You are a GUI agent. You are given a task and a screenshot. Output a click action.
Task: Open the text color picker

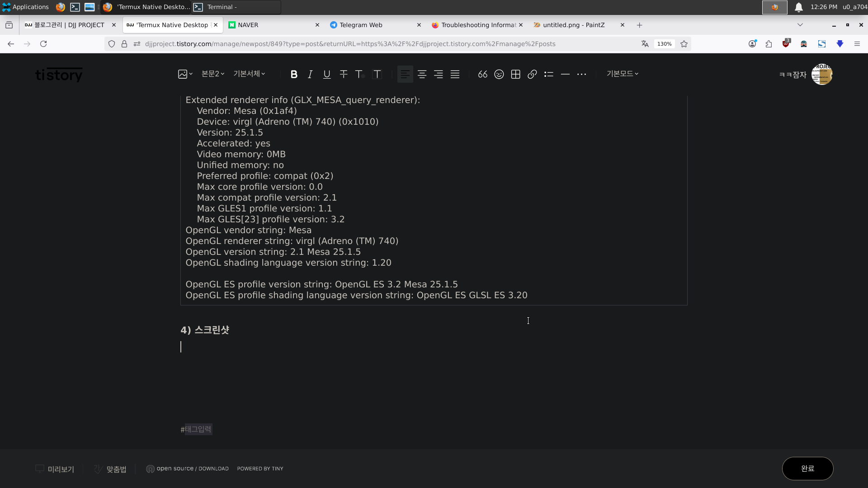360,74
